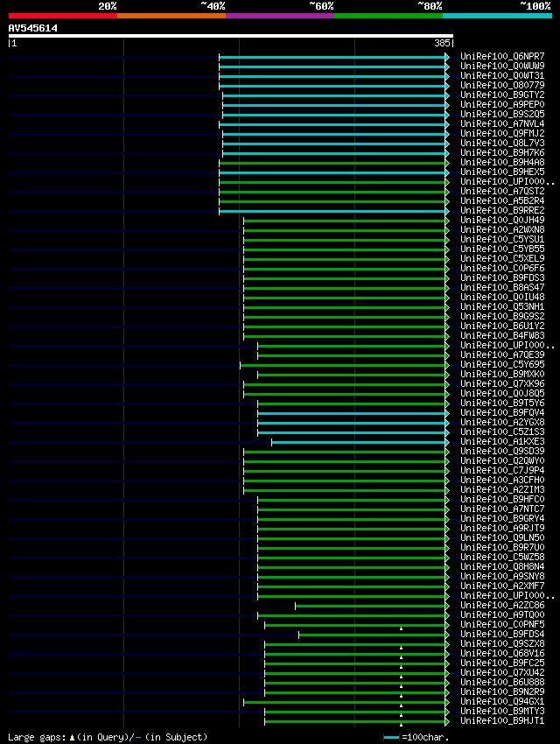The height and width of the screenshot is (744, 560).
Task: Open hit UniRef100_A2ZIM3
Action: click(x=502, y=489)
